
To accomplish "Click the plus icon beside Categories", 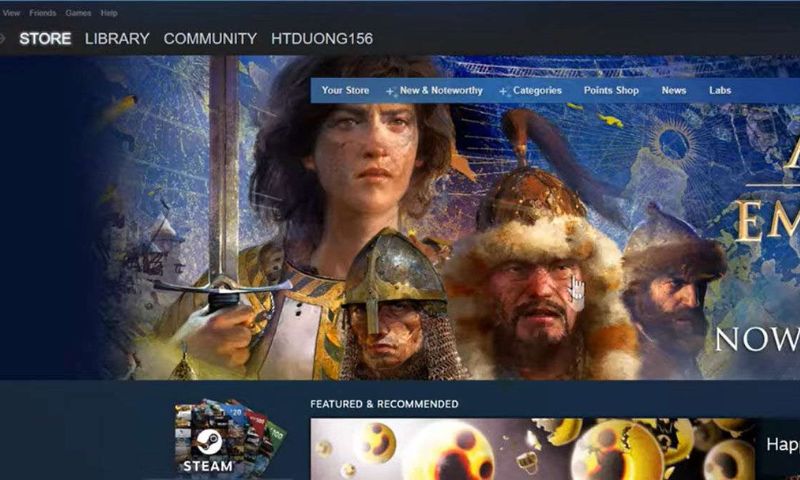I will coord(503,92).
